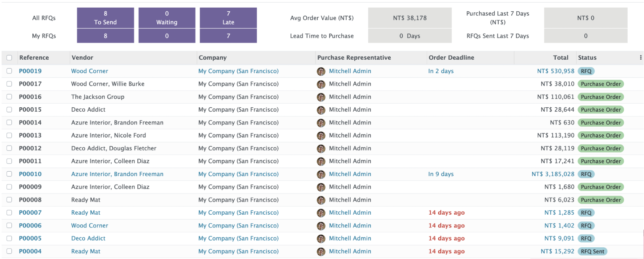Filter by the '8 To Send' tile

click(105, 18)
